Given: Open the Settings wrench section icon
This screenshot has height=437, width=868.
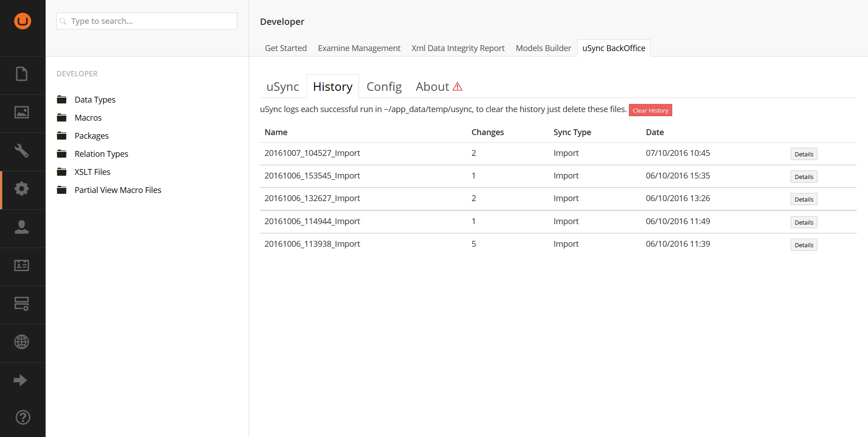Looking at the screenshot, I should click(22, 150).
